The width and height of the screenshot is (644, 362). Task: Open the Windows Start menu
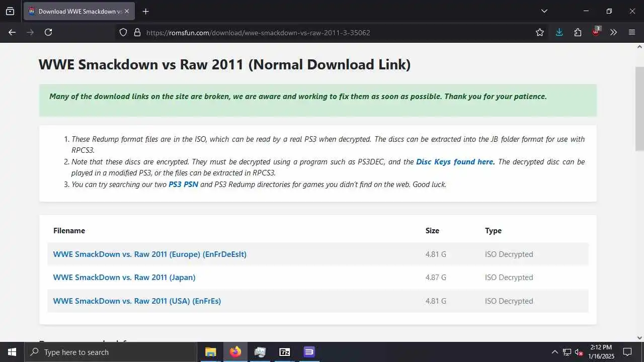tap(12, 352)
